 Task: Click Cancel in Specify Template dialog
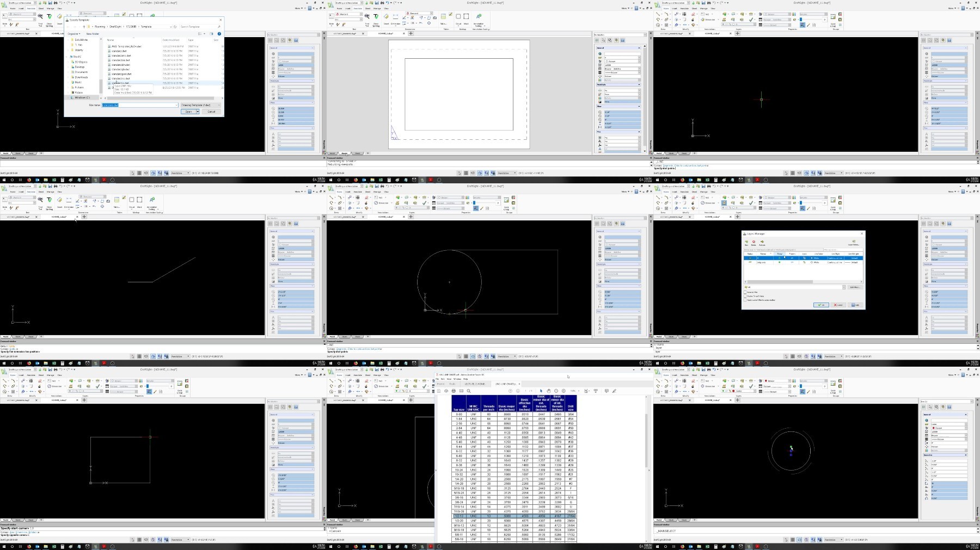pyautogui.click(x=211, y=112)
